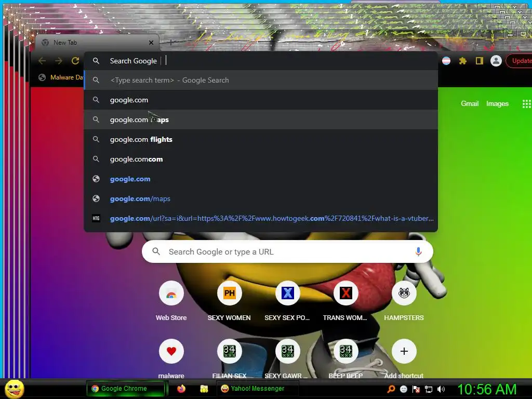
Task: Click the Add shortcut plus button
Action: (x=404, y=351)
